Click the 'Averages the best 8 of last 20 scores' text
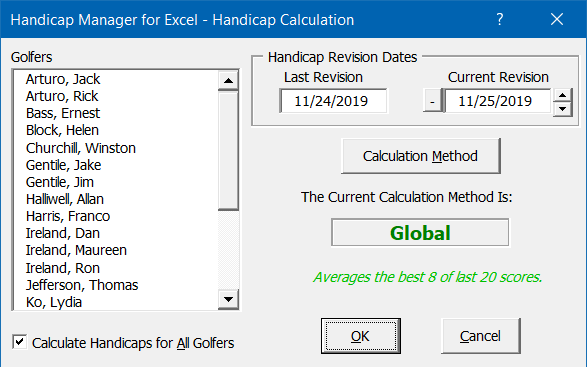The height and width of the screenshot is (367, 587). 428,277
